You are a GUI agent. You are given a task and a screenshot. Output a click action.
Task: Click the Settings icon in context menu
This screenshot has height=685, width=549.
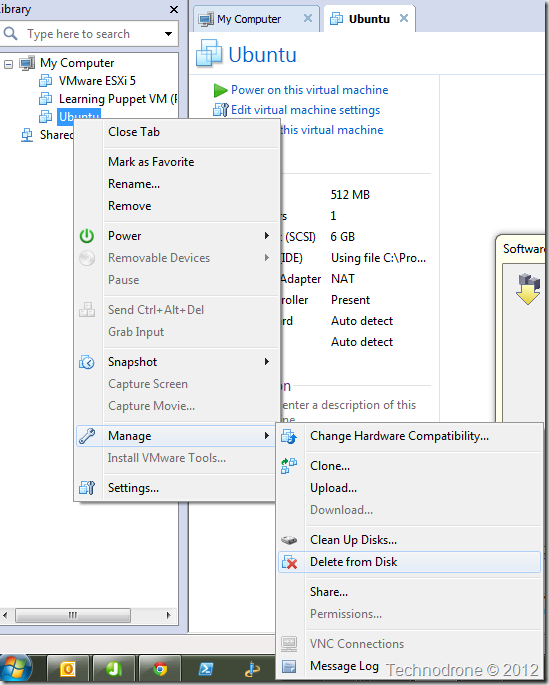tap(87, 488)
